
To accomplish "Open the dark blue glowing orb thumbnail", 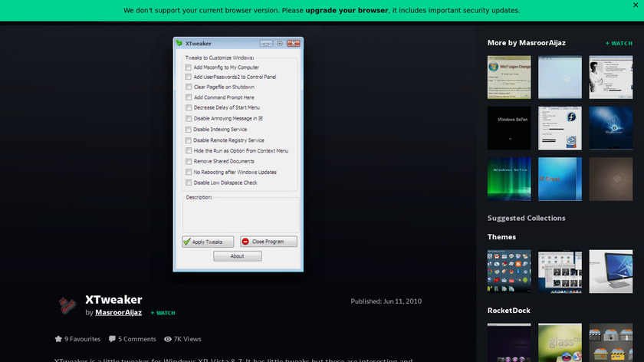I will [x=611, y=128].
